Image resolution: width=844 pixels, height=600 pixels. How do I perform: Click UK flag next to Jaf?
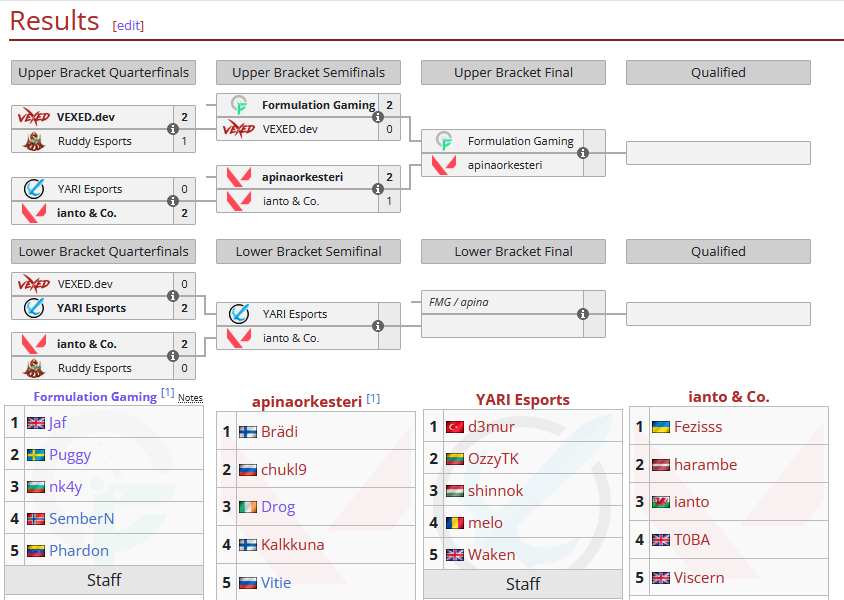pyautogui.click(x=36, y=423)
